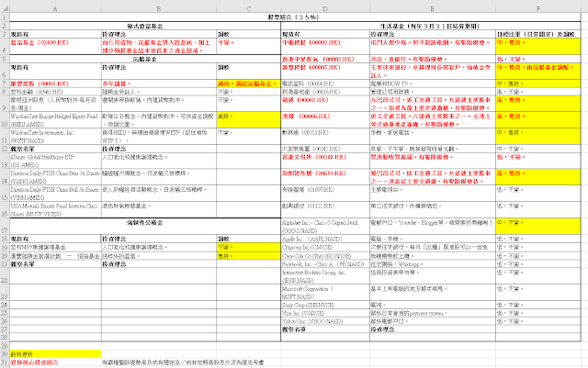Select Interactive Brokers Group (IBKR.NASD) cell
Screen dimensions: 588x368
325,276
